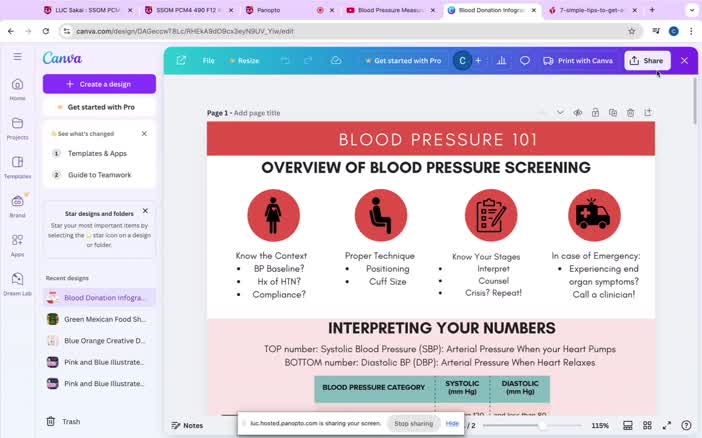This screenshot has width=702, height=438.
Task: Close the editor with the X
Action: tap(684, 60)
